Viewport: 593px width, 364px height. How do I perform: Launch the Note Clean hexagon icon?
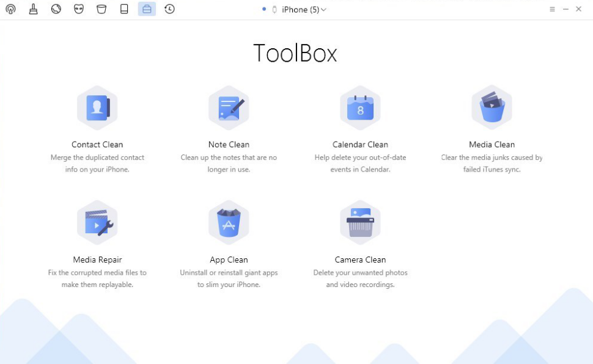click(x=229, y=107)
